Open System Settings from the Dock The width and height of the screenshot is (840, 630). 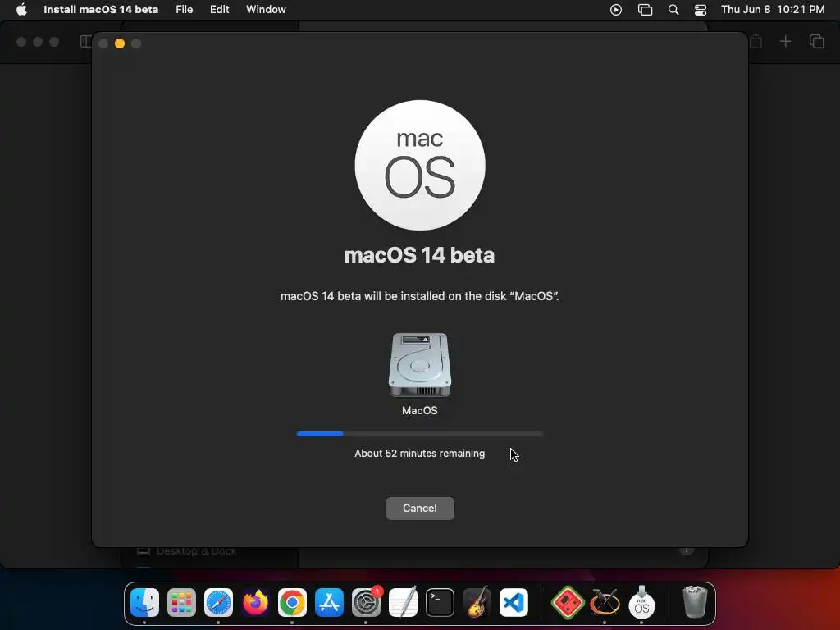[366, 603]
